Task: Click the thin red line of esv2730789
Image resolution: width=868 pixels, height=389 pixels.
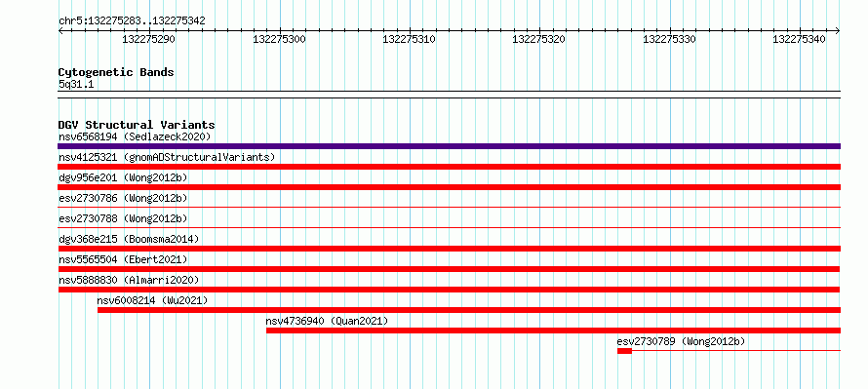Action: (x=736, y=351)
